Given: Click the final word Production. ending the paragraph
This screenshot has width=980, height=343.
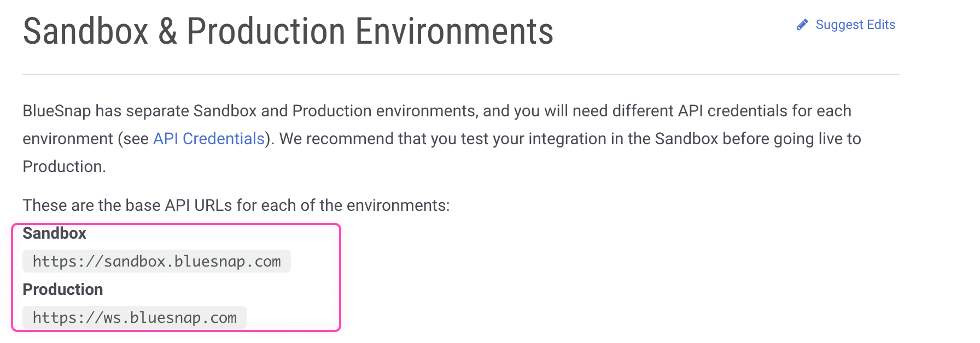Looking at the screenshot, I should pyautogui.click(x=64, y=167).
